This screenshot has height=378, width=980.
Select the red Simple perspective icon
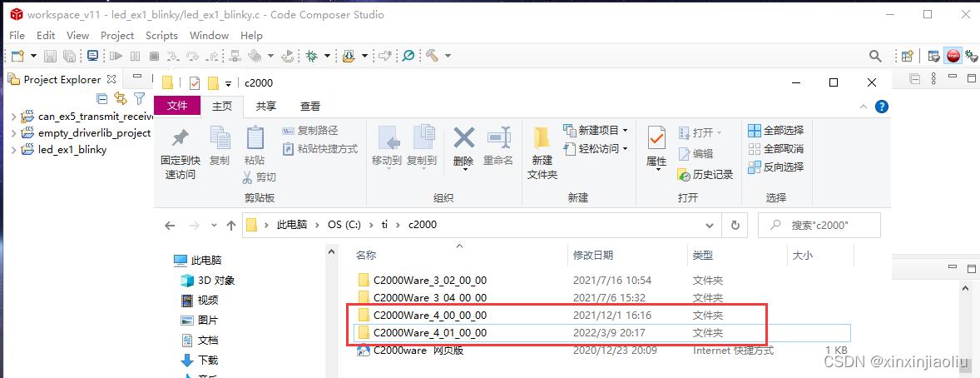click(x=953, y=56)
